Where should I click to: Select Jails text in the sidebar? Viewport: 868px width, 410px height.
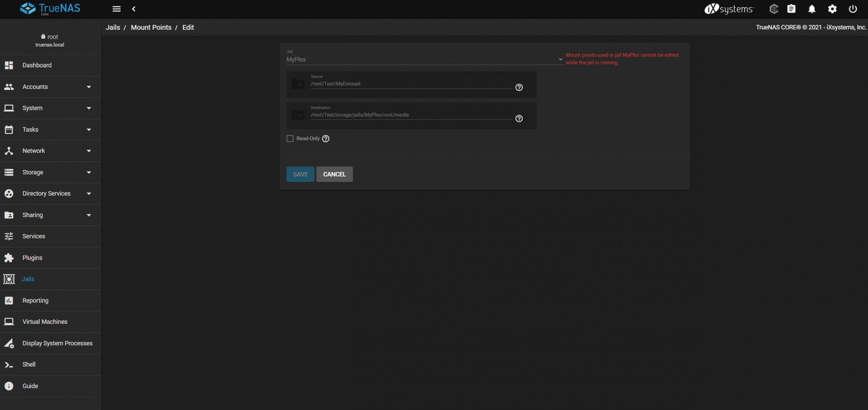pos(28,279)
